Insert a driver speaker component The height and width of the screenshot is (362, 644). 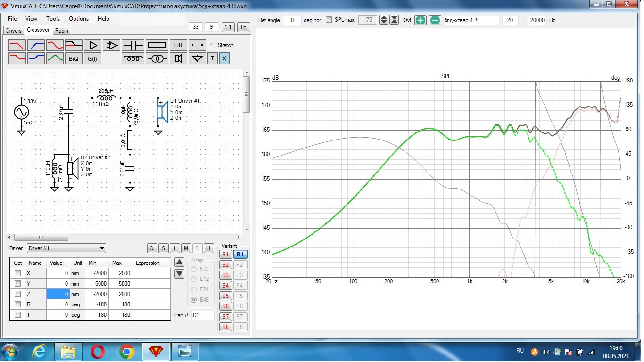(x=178, y=58)
